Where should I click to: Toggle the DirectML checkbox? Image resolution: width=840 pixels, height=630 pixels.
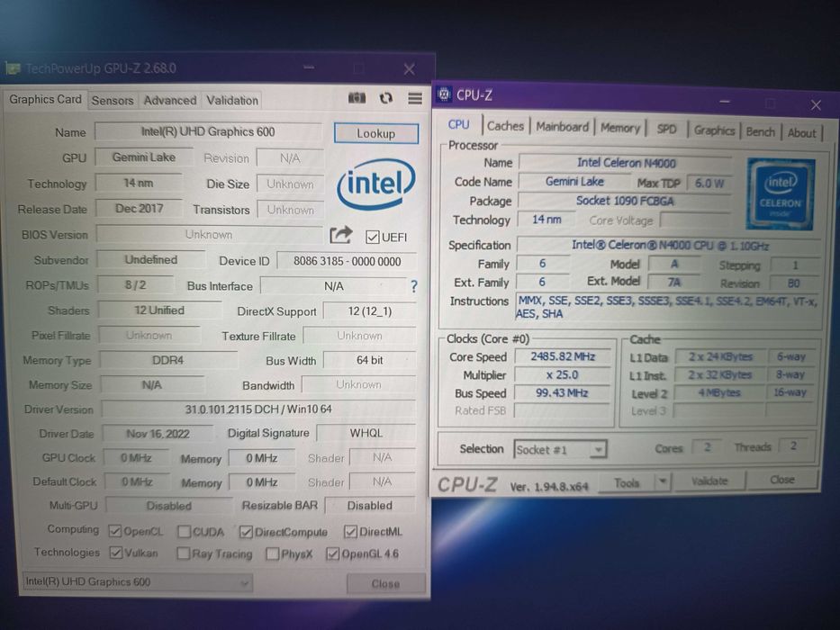pyautogui.click(x=350, y=532)
